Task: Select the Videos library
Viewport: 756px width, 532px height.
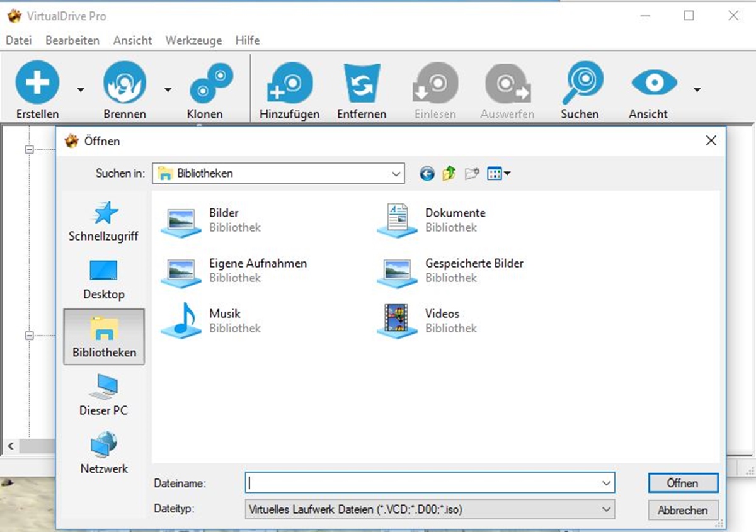Action: click(427, 320)
